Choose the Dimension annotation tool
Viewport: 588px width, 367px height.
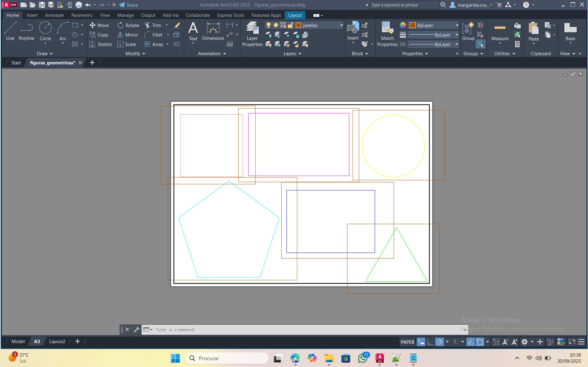coord(213,31)
